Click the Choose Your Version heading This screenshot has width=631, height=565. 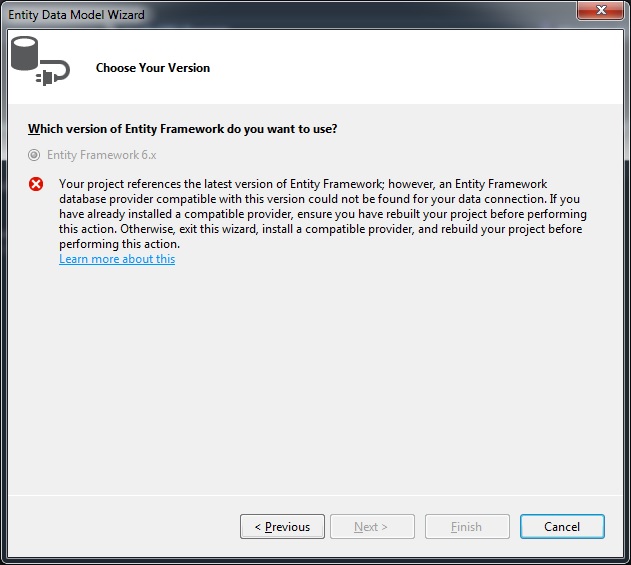point(153,68)
